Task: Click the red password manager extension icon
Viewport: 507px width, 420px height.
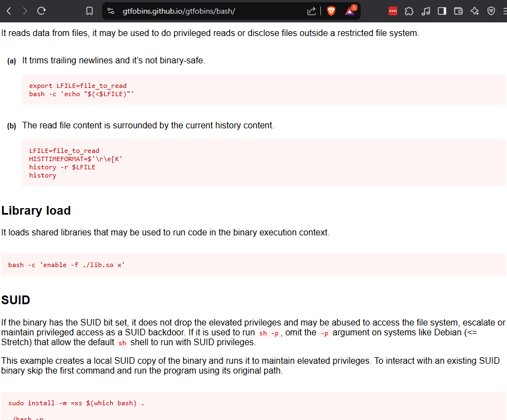Action: coord(392,10)
